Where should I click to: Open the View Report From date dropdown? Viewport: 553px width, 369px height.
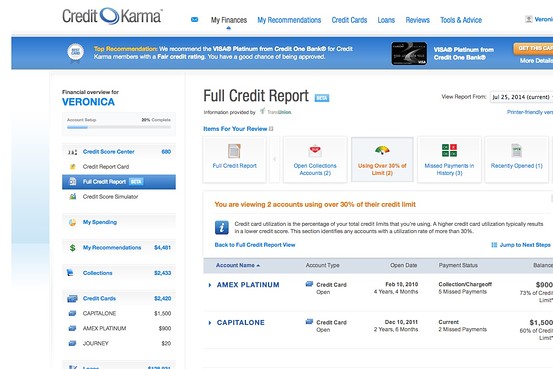point(521,97)
